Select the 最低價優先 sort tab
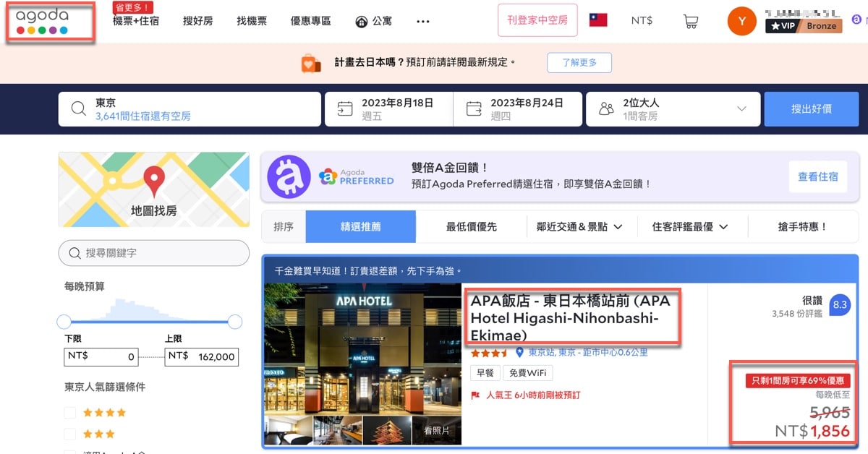Viewport: 868px width, 454px height. (x=471, y=226)
